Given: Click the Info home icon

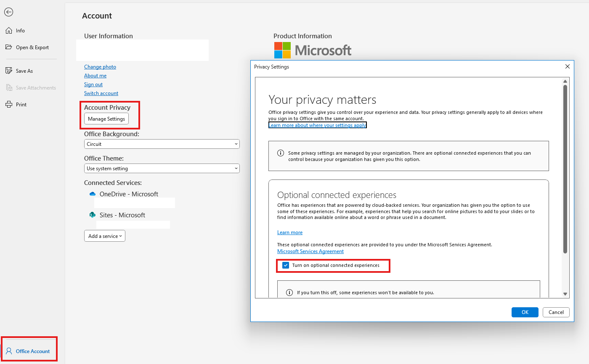Looking at the screenshot, I should click(8, 31).
